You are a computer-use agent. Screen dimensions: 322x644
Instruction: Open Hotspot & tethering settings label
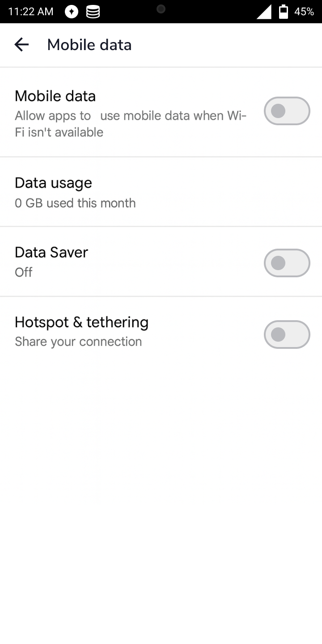coord(81,322)
